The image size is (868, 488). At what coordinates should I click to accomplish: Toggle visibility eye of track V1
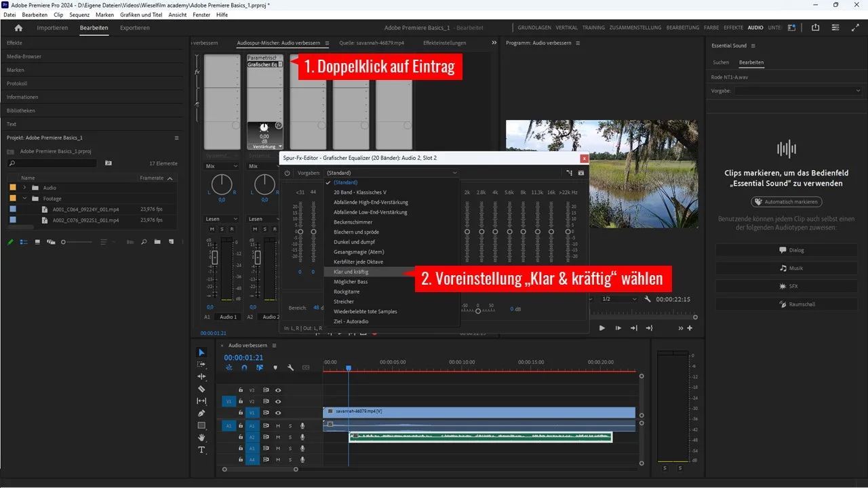point(278,413)
